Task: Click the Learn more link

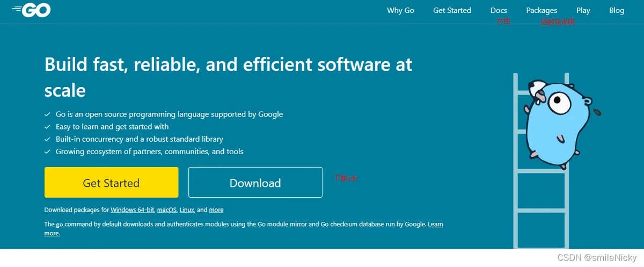Action: coord(435,224)
